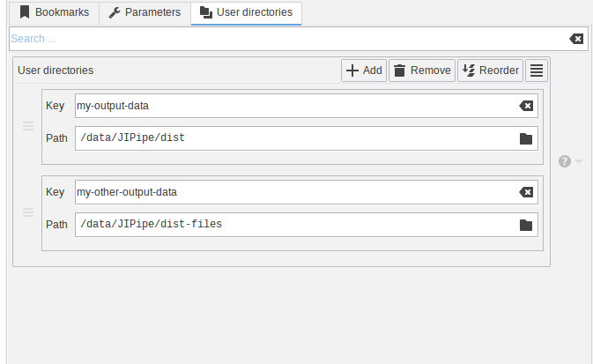Clear the my-output-data key field
Viewport: 593px width, 364px height.
[x=526, y=106]
